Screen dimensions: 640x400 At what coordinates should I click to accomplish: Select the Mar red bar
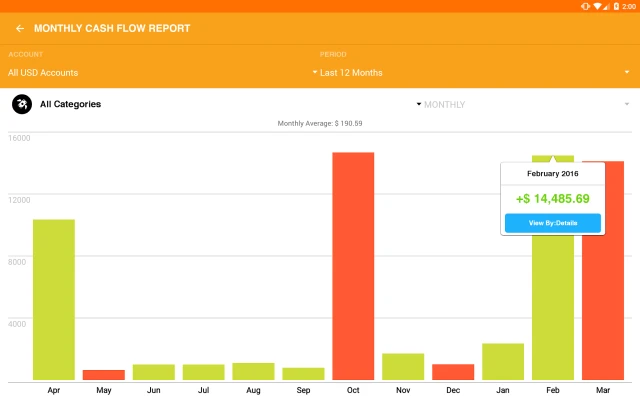pyautogui.click(x=603, y=271)
